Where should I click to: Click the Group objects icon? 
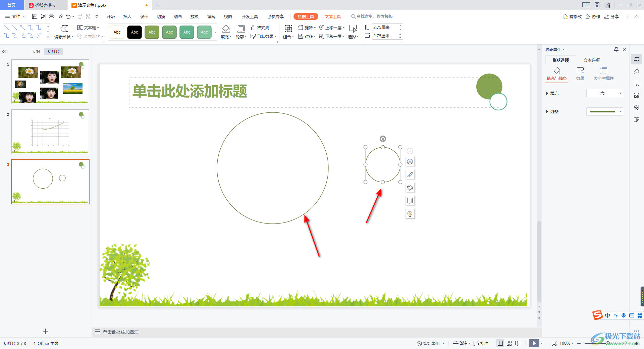[288, 29]
